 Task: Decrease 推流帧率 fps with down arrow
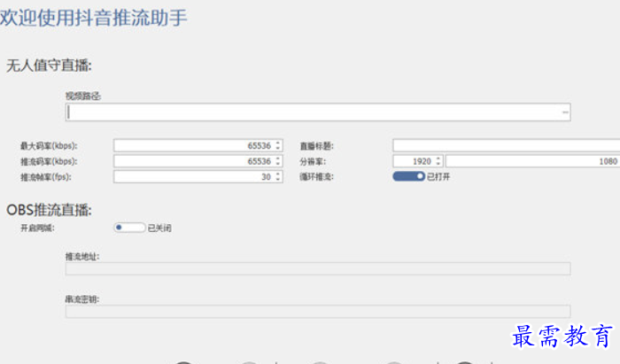click(277, 180)
